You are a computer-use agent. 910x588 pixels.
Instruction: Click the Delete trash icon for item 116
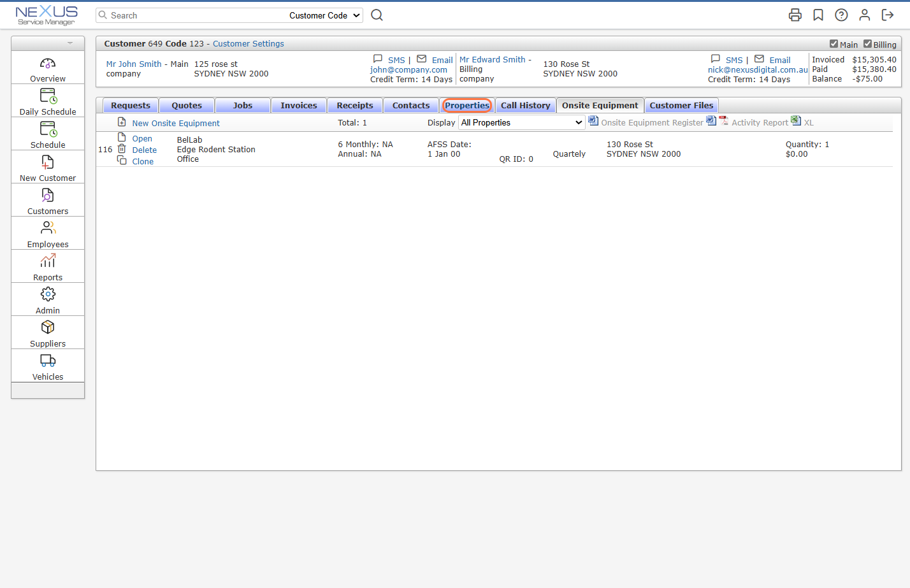(122, 148)
